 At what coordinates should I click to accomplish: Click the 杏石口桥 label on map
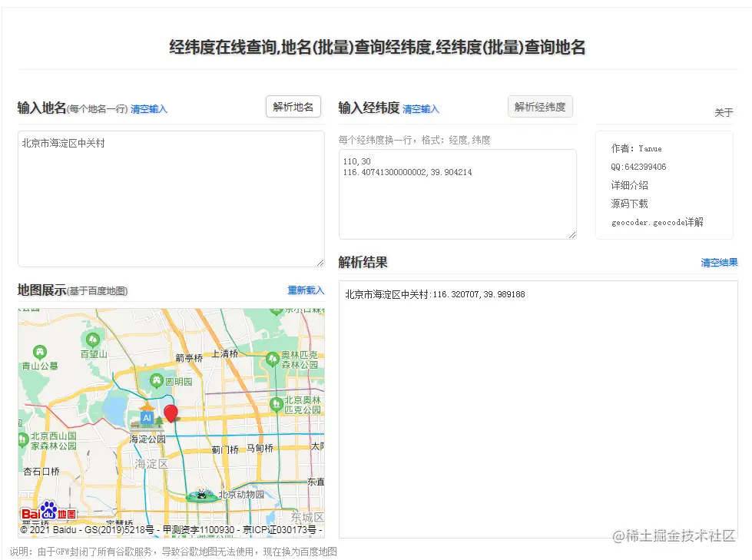(41, 472)
